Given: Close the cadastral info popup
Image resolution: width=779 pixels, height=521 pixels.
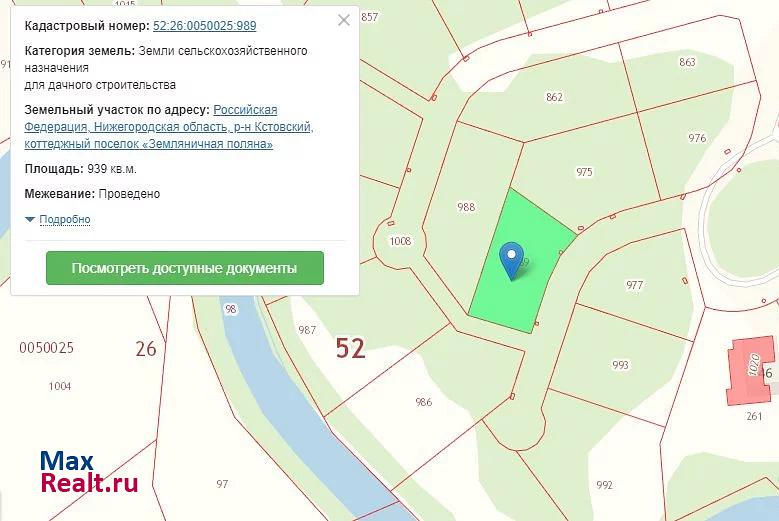Looking at the screenshot, I should click(344, 20).
